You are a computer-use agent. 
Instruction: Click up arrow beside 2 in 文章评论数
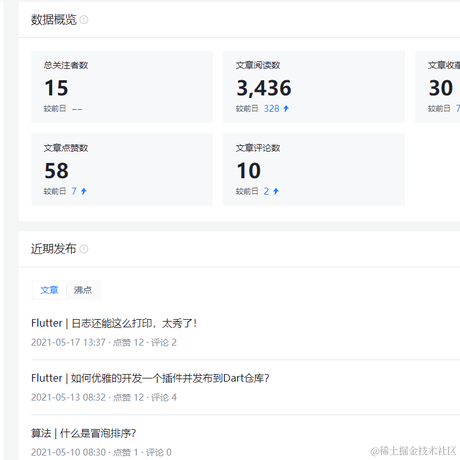click(x=276, y=191)
